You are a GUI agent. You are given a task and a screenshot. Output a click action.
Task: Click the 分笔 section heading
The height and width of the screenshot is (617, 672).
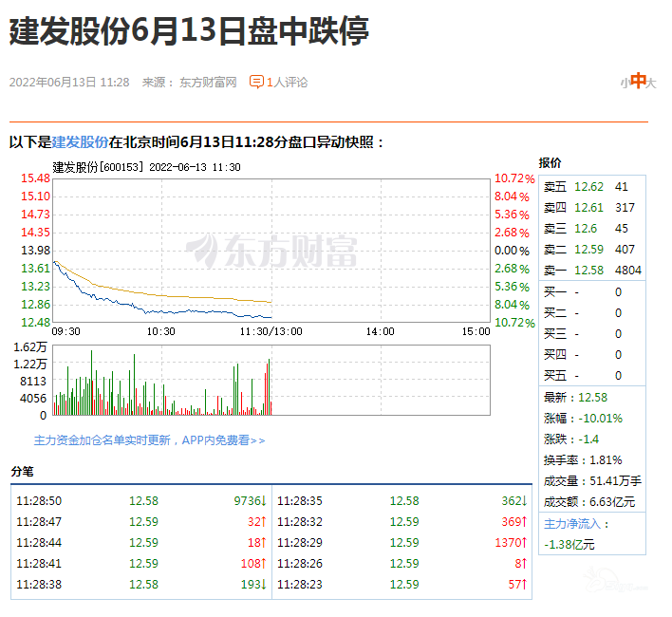[x=22, y=472]
